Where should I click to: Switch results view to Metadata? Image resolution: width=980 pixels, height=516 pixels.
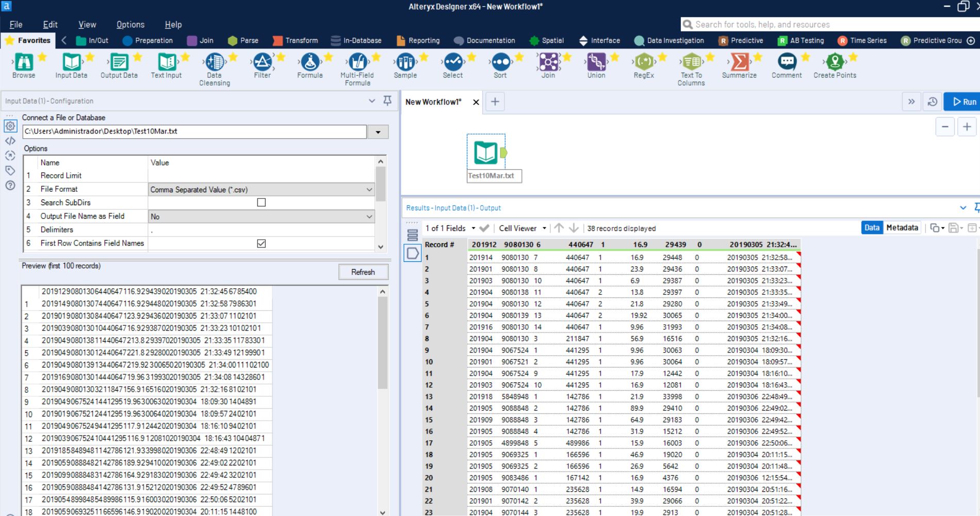pyautogui.click(x=902, y=228)
